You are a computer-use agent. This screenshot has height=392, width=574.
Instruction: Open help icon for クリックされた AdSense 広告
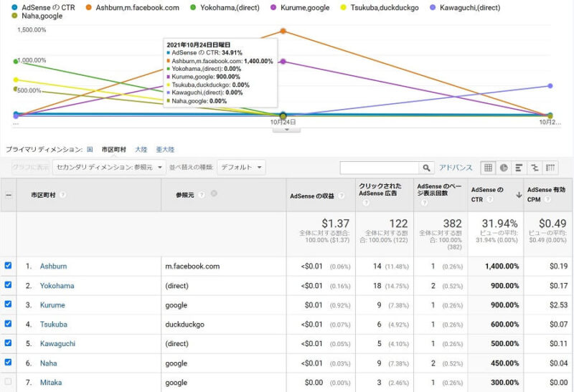point(366,203)
